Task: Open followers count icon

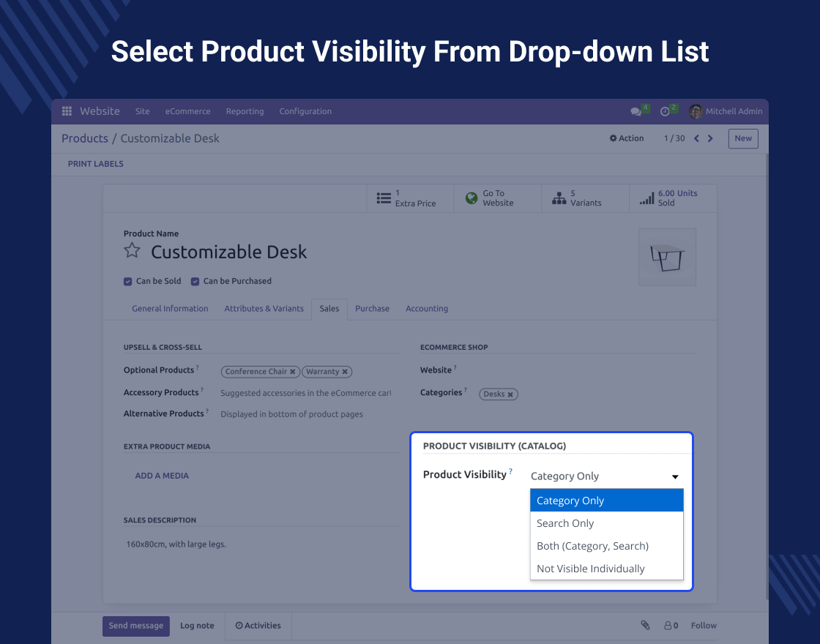Action: click(671, 626)
